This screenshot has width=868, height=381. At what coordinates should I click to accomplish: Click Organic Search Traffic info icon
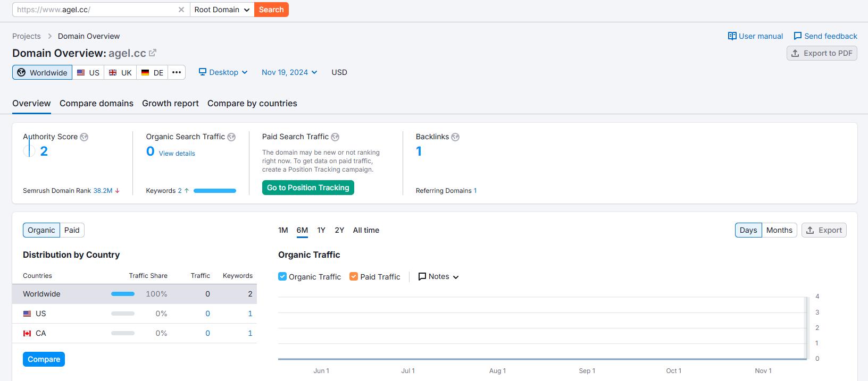click(x=231, y=137)
